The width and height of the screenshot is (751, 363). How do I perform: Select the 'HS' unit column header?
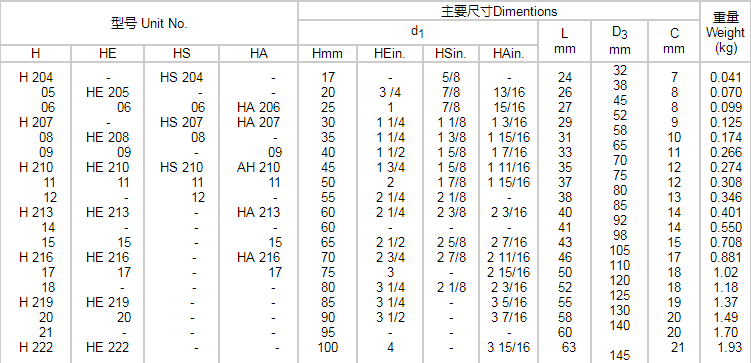(x=182, y=53)
